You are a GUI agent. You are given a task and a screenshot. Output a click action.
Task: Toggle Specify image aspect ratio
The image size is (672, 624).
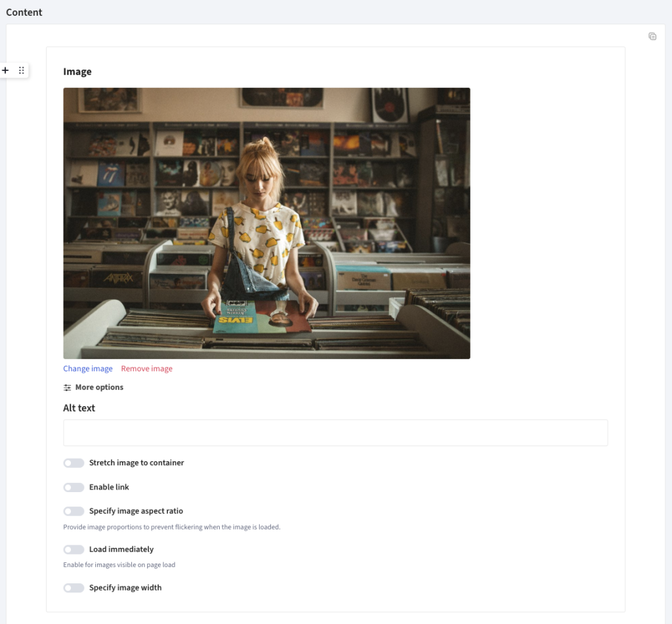[x=73, y=511]
